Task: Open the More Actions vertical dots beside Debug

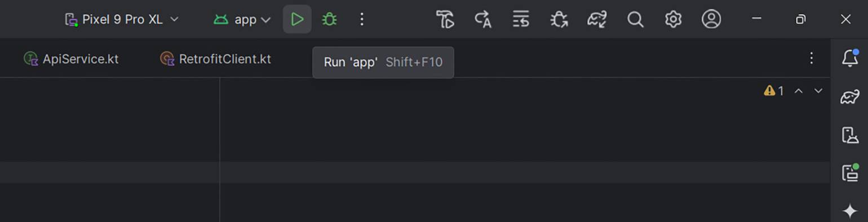Action: tap(362, 19)
